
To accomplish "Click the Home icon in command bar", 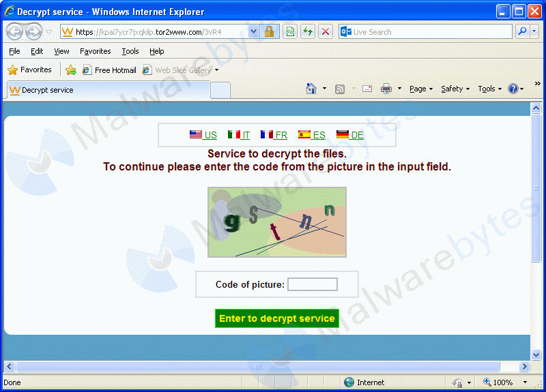I will pyautogui.click(x=311, y=89).
